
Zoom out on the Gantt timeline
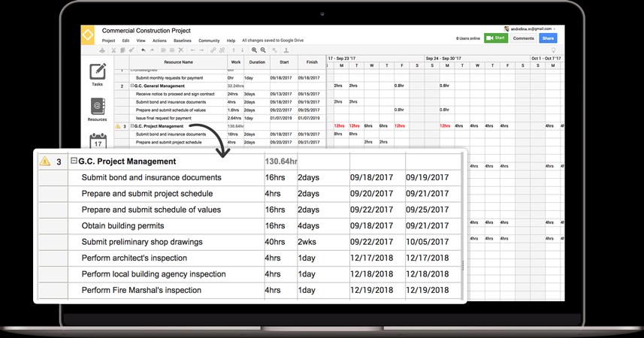(x=263, y=50)
